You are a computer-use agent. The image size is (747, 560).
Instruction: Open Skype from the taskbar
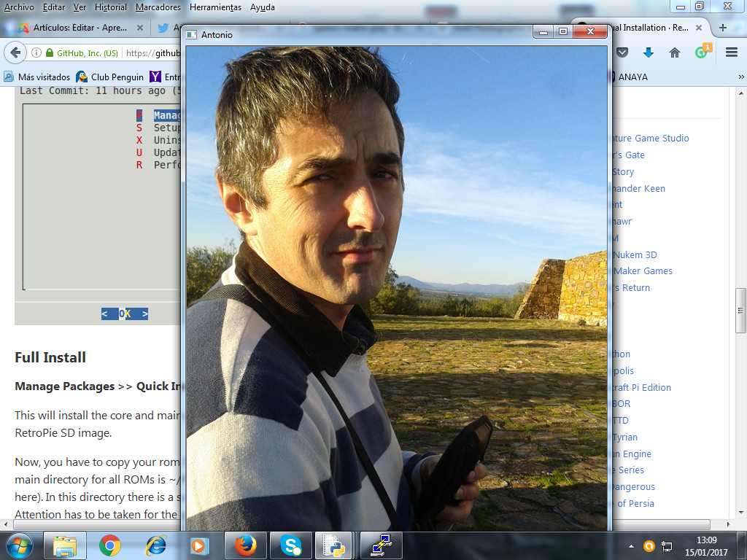290,545
